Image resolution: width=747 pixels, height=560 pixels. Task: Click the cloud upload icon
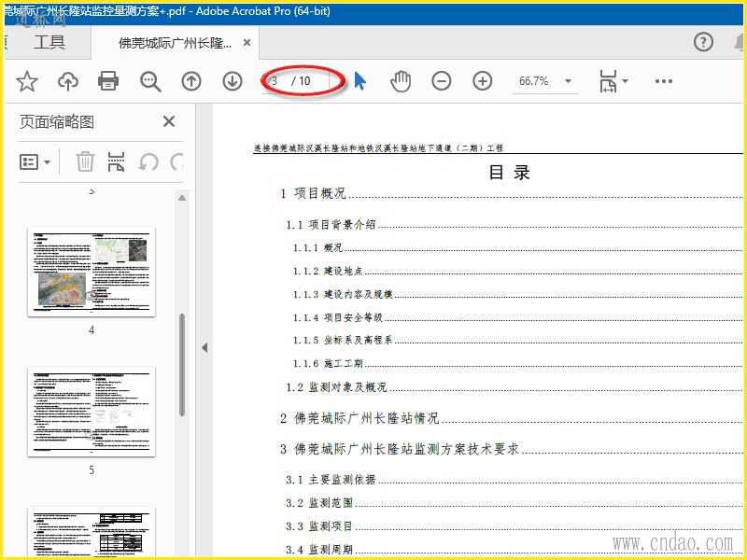click(x=68, y=81)
